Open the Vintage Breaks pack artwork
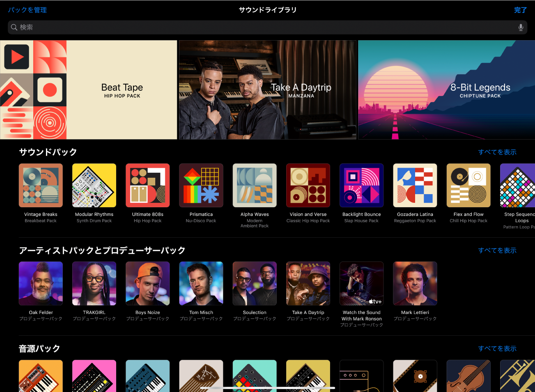Image resolution: width=535 pixels, height=392 pixels. click(41, 185)
